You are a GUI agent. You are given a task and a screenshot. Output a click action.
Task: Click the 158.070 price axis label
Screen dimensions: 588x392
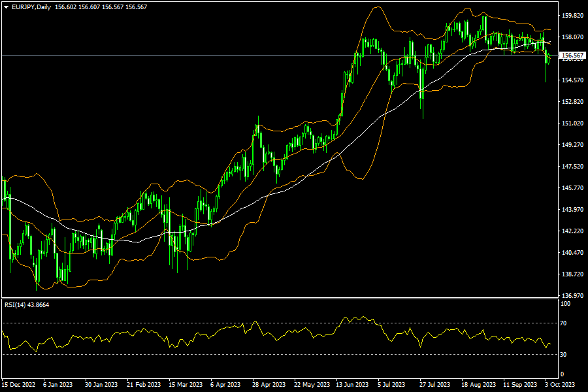pyautogui.click(x=572, y=37)
